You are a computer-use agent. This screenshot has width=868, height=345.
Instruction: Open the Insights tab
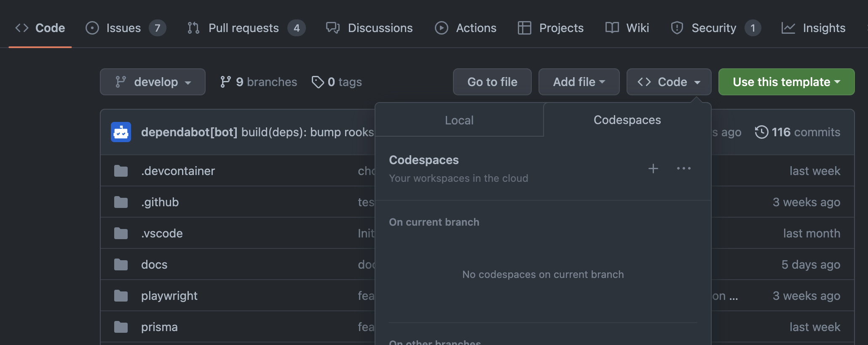[x=813, y=28]
